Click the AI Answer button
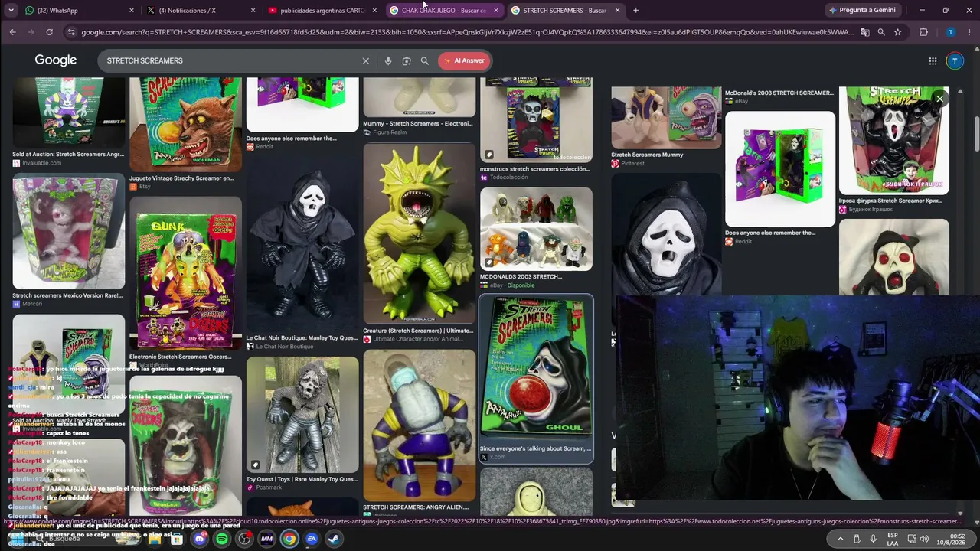The image size is (980, 551). 463,60
